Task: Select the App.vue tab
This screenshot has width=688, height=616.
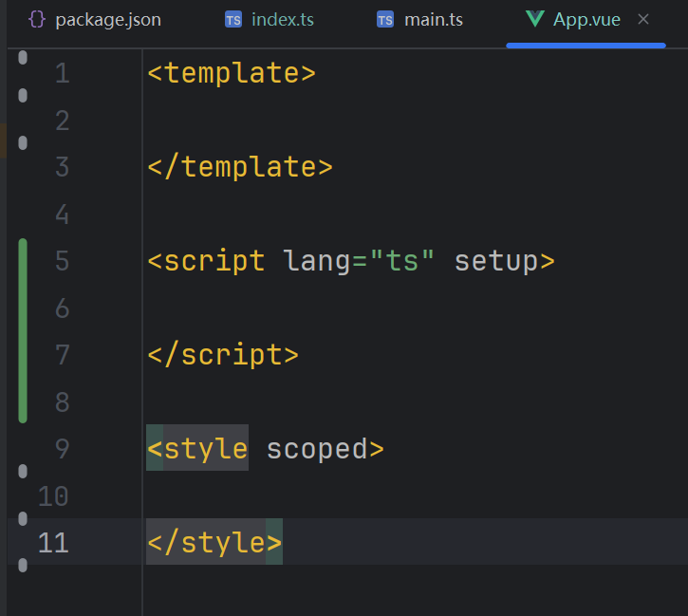Action: click(x=586, y=20)
